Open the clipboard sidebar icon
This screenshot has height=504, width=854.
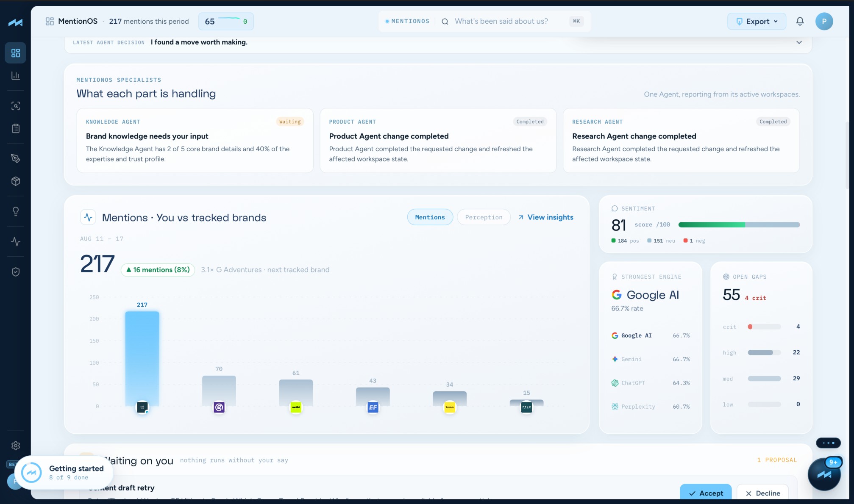[x=16, y=128]
